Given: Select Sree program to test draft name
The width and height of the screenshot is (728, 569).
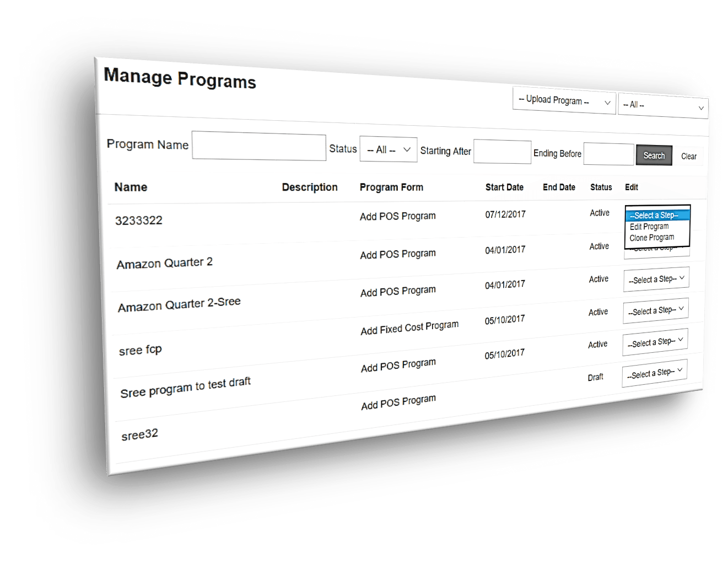Looking at the screenshot, I should pyautogui.click(x=186, y=388).
